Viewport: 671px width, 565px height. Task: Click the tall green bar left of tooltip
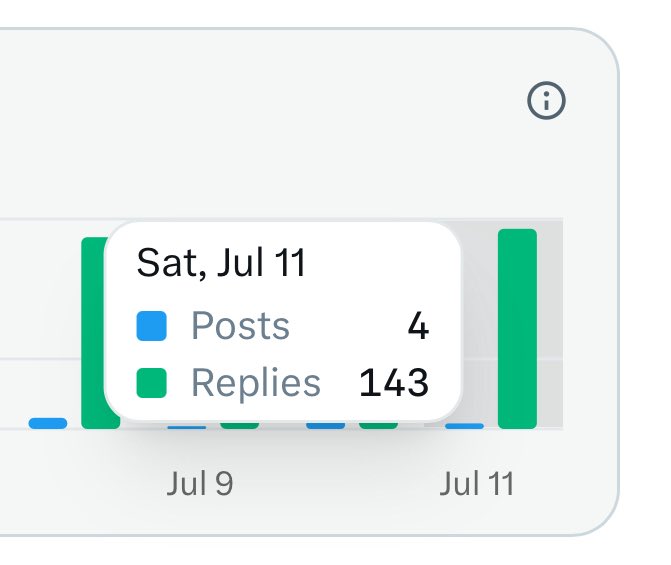coord(94,333)
